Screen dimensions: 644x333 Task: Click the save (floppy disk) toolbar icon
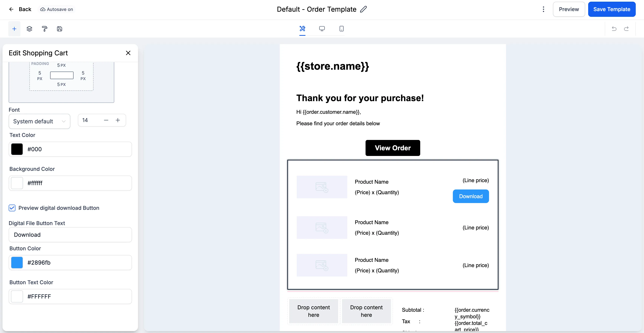pos(59,28)
